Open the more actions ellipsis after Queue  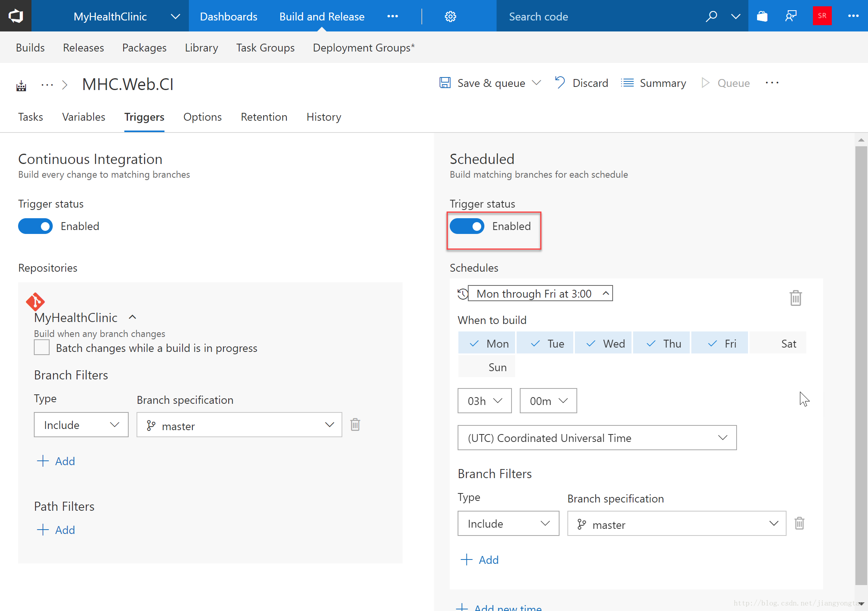772,83
